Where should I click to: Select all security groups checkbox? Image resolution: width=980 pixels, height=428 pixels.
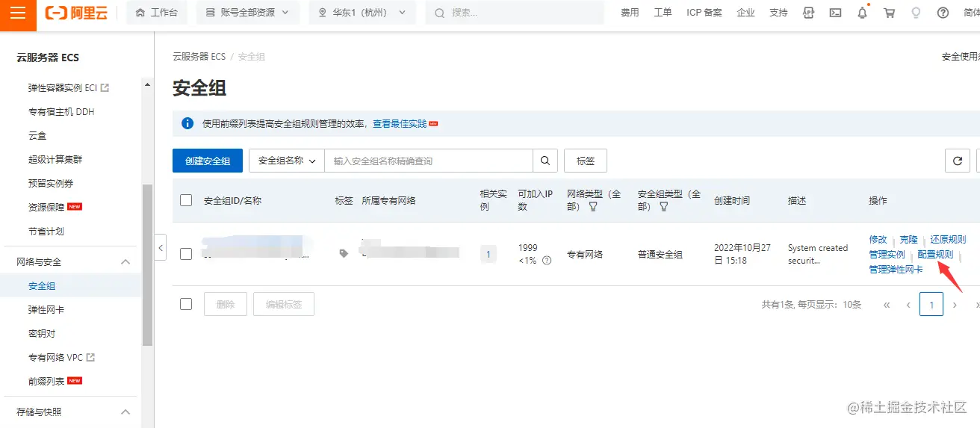186,200
